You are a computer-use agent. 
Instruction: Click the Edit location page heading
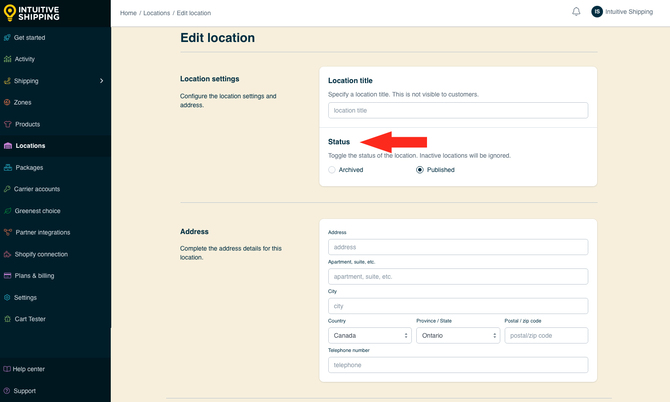[x=217, y=38]
